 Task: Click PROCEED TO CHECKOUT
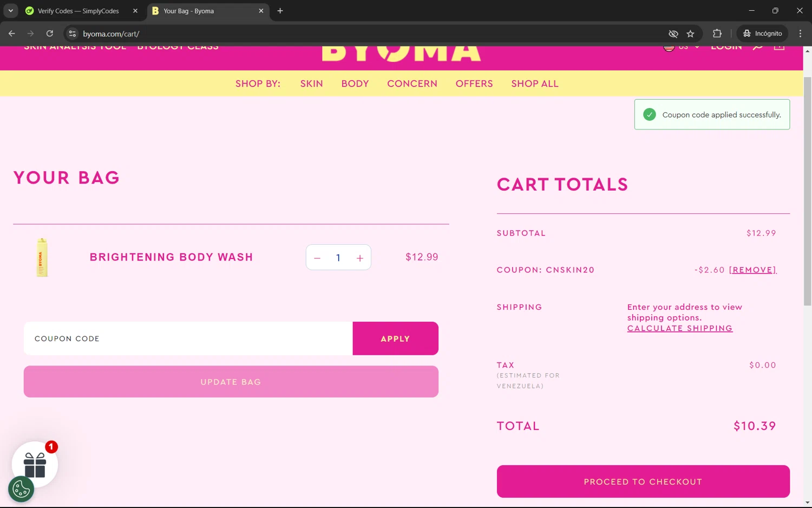(643, 481)
